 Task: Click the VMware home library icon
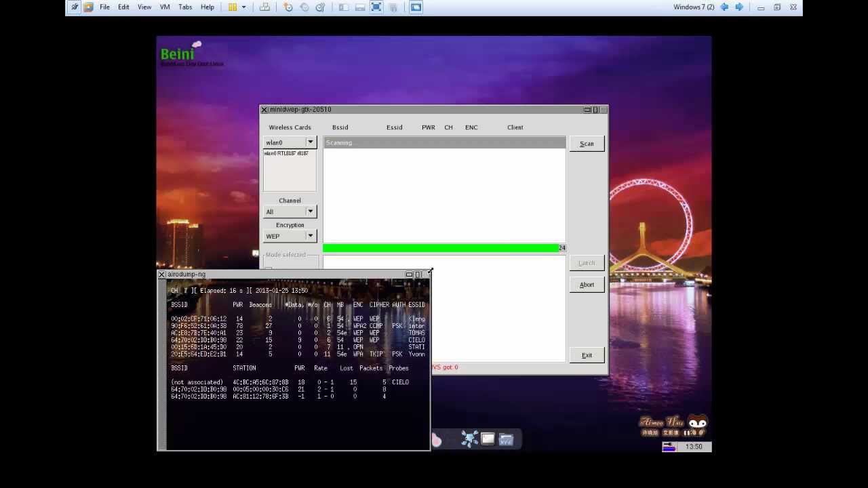coord(88,7)
